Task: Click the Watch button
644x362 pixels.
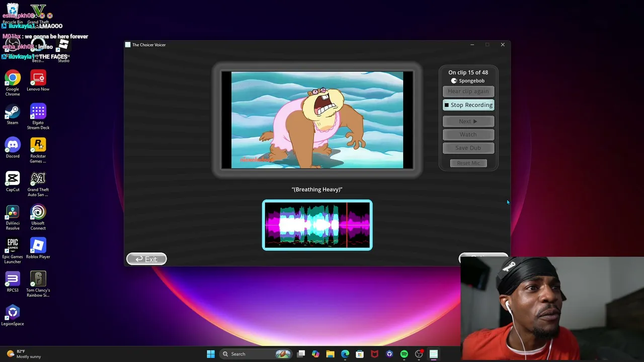Action: point(468,134)
